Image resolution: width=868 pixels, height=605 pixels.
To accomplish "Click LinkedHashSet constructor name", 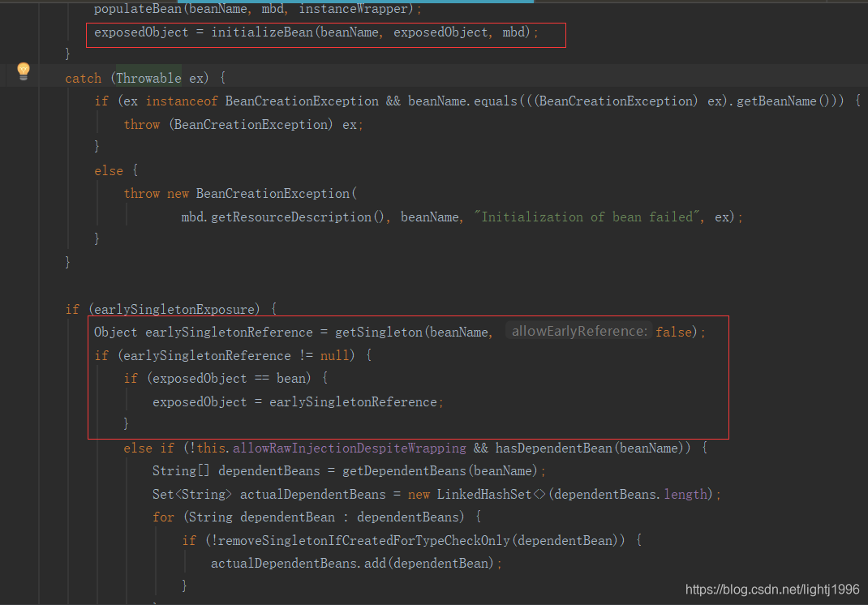I will coord(483,494).
